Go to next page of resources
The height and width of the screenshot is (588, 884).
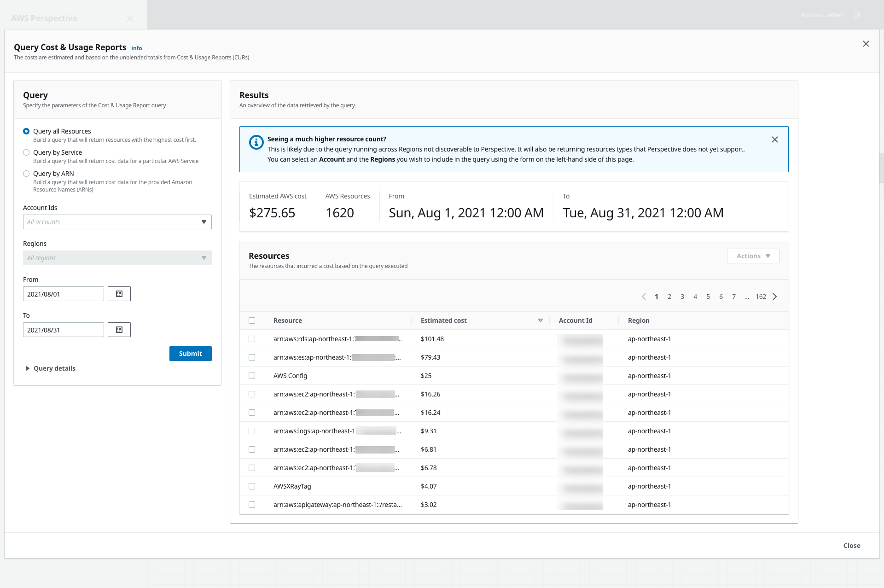point(775,297)
